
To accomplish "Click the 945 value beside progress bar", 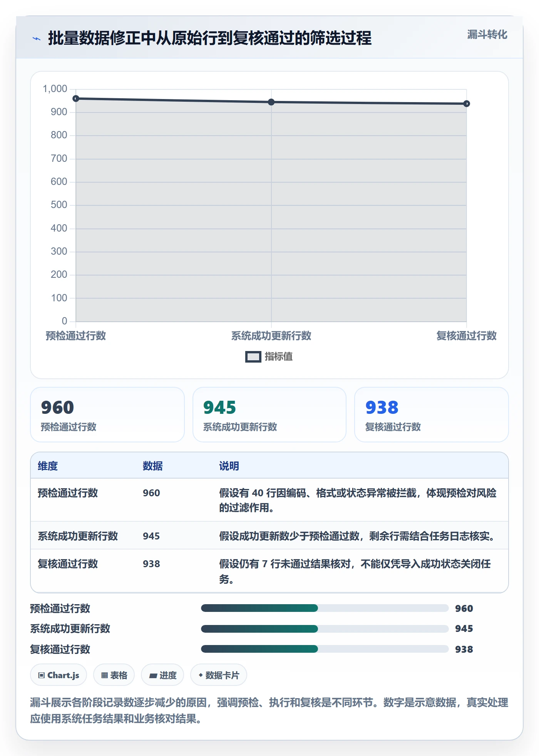I will pyautogui.click(x=464, y=628).
